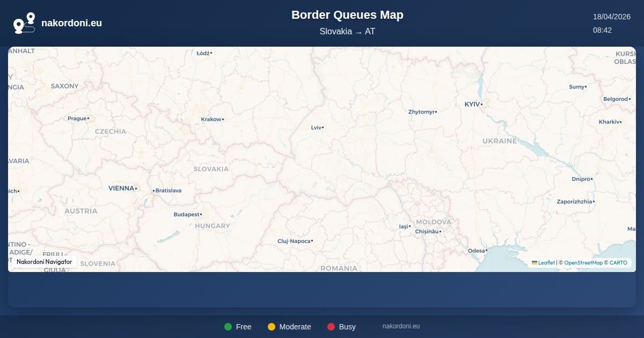The height and width of the screenshot is (338, 644).
Task: Select the Slovakia → AT route subtitle
Action: pyautogui.click(x=347, y=32)
